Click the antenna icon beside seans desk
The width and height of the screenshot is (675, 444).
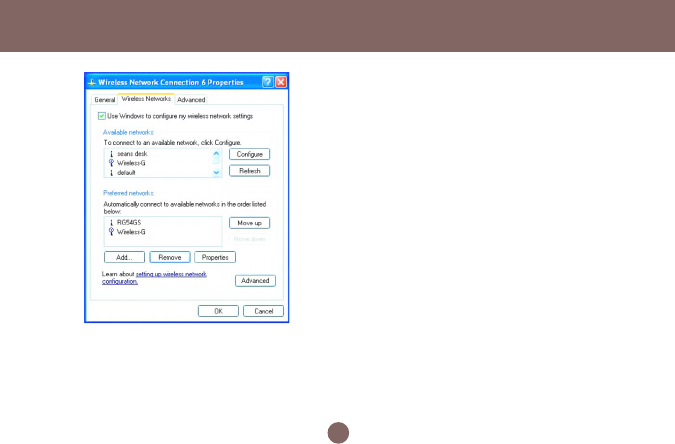coord(111,154)
